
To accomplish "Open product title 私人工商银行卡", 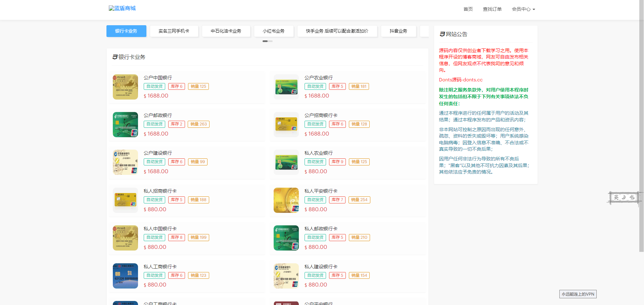I will click(160, 267).
